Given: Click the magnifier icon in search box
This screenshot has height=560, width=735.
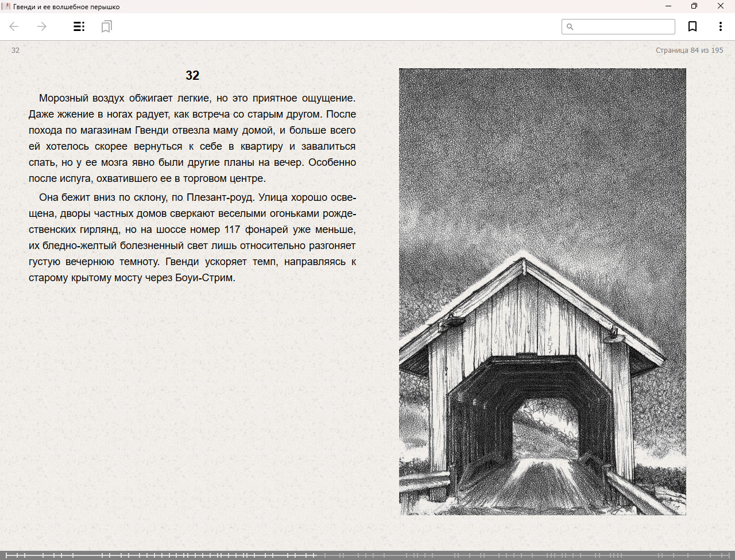Looking at the screenshot, I should pos(570,27).
